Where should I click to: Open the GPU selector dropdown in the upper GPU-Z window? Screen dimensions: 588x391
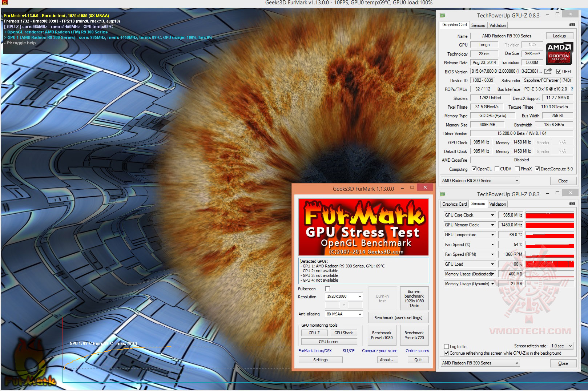click(480, 181)
